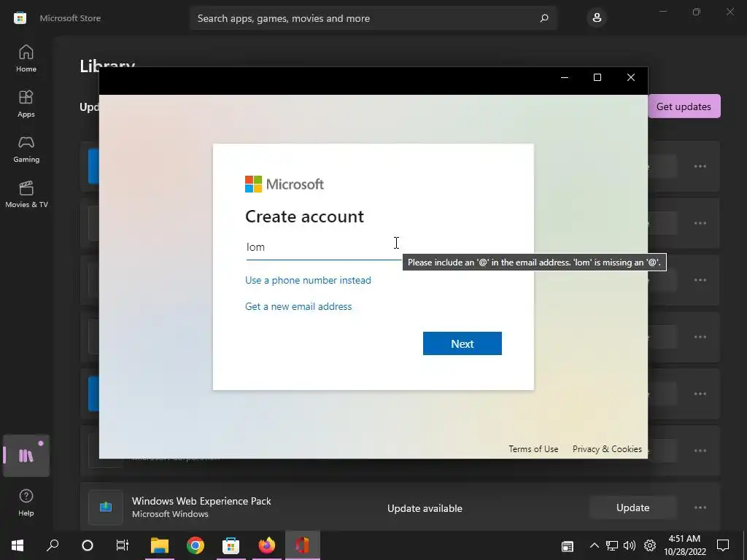This screenshot has height=560, width=747.
Task: Open Task View on taskbar
Action: pos(123,545)
